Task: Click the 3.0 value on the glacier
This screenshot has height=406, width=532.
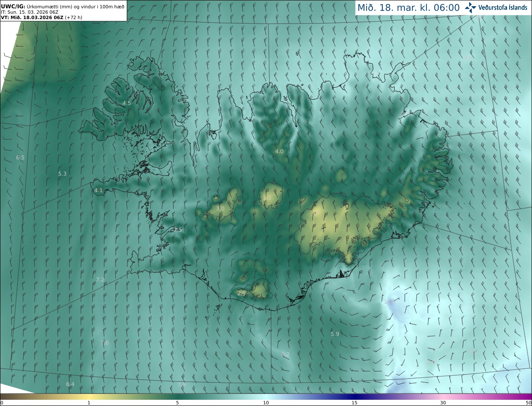Action: coord(220,208)
